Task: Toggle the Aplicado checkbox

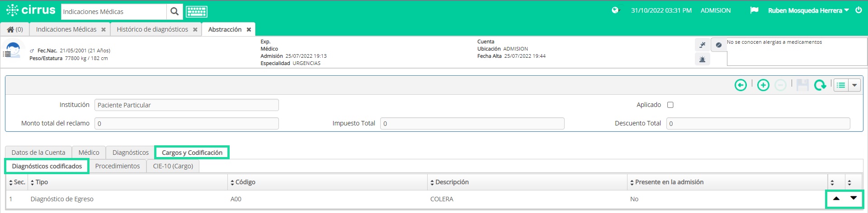Action: 670,105
